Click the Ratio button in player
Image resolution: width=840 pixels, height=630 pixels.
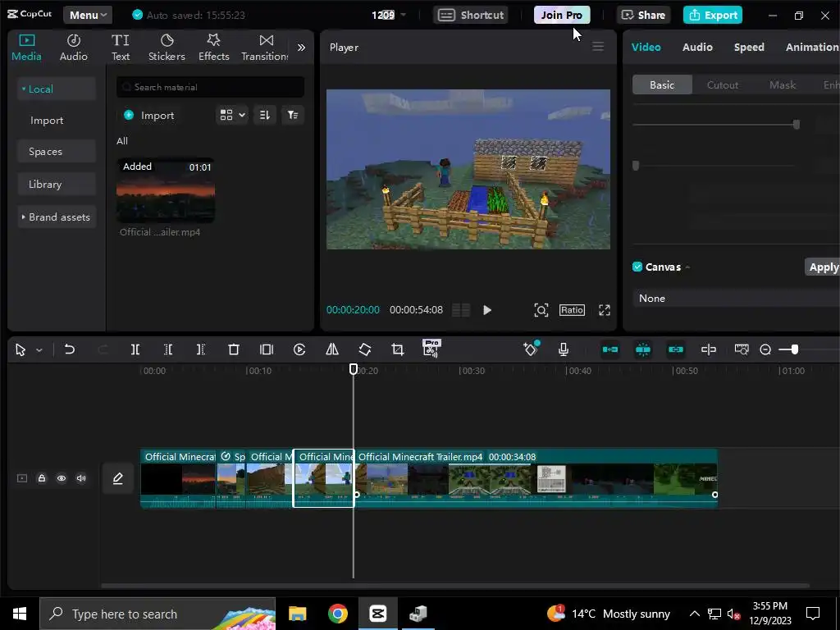pos(572,310)
